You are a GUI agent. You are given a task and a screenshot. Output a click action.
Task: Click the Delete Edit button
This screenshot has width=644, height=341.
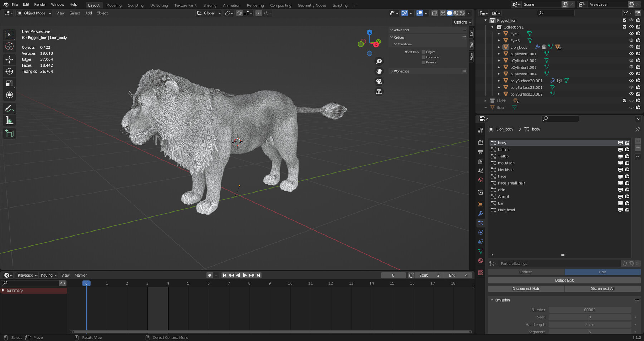point(564,280)
